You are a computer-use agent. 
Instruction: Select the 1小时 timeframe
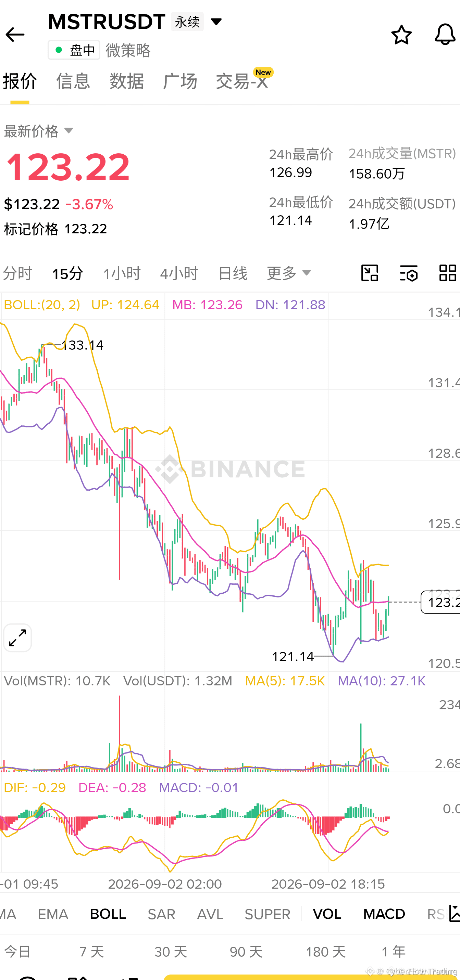[x=122, y=273]
